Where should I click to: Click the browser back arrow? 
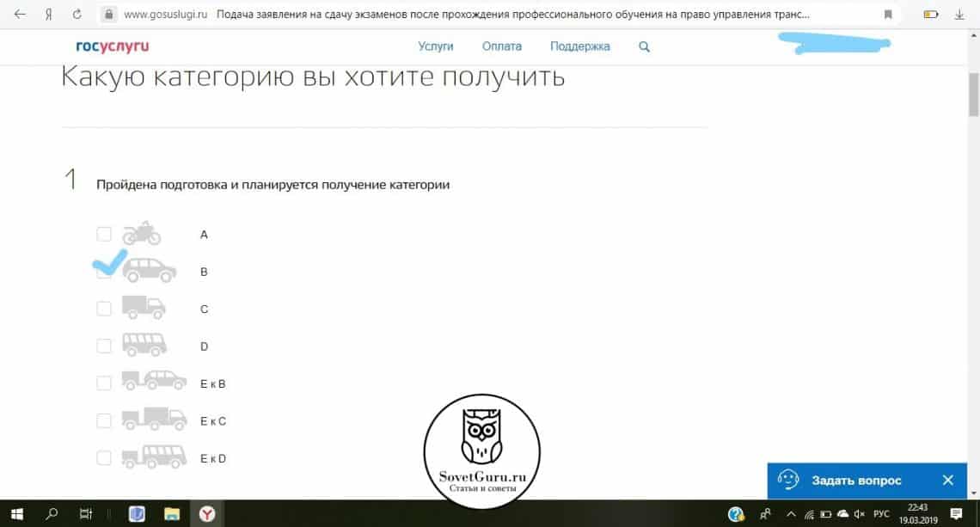pos(20,15)
